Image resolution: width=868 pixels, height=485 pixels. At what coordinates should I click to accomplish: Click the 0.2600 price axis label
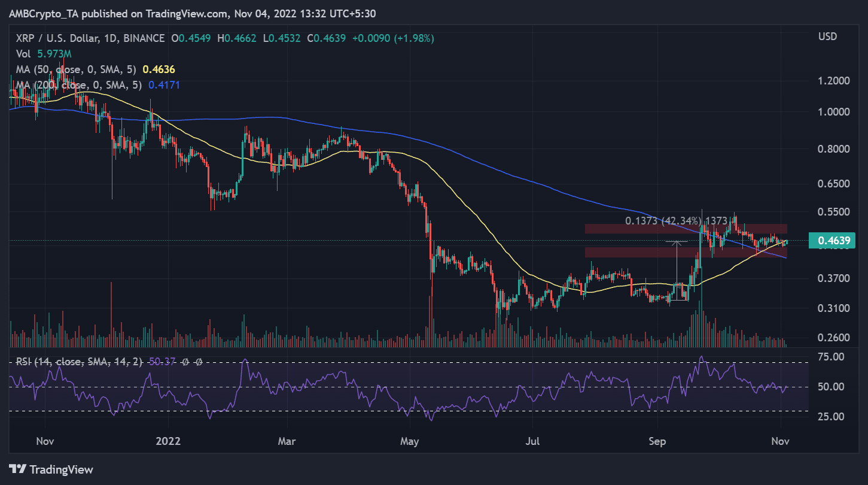833,338
